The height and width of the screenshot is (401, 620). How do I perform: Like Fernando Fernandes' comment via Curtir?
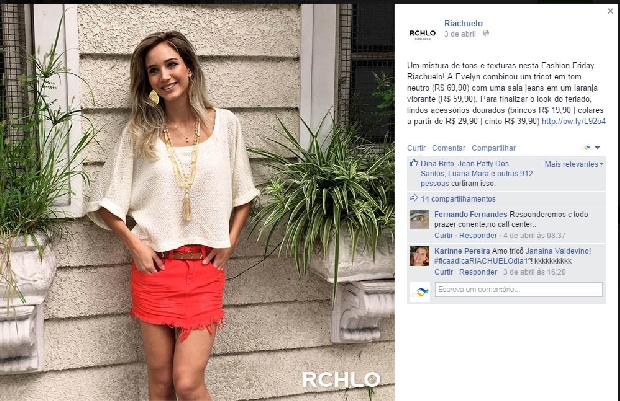pos(443,235)
